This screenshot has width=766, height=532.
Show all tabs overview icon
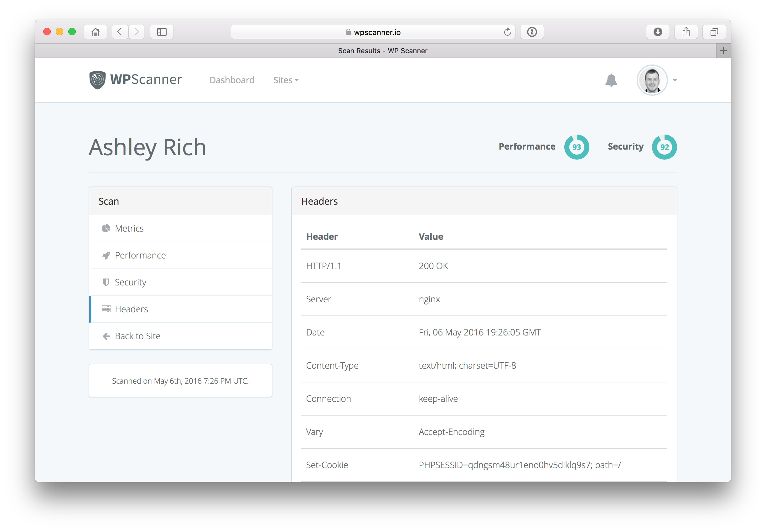[x=714, y=32]
